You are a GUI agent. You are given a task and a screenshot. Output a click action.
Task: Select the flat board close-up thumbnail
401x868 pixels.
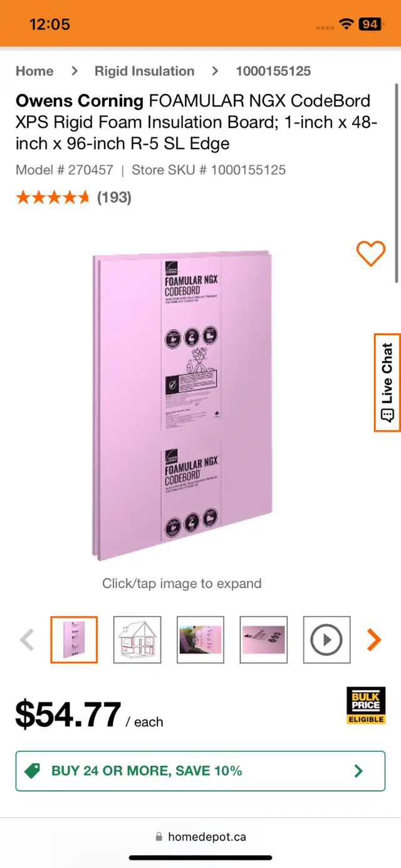pyautogui.click(x=264, y=639)
